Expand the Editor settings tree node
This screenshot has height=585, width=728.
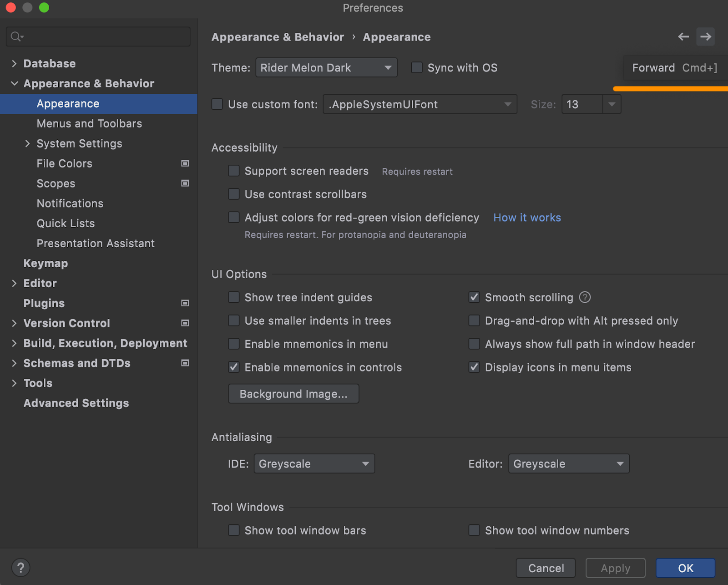pos(14,283)
